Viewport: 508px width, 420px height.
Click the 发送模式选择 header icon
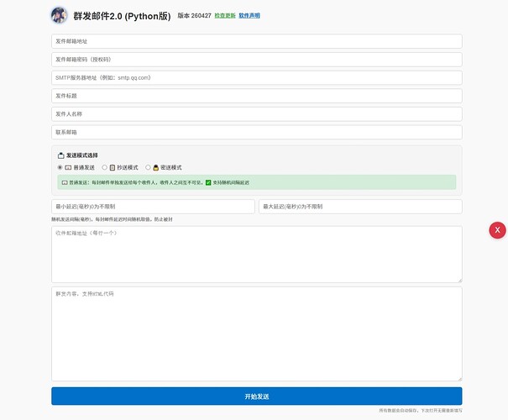click(x=61, y=155)
